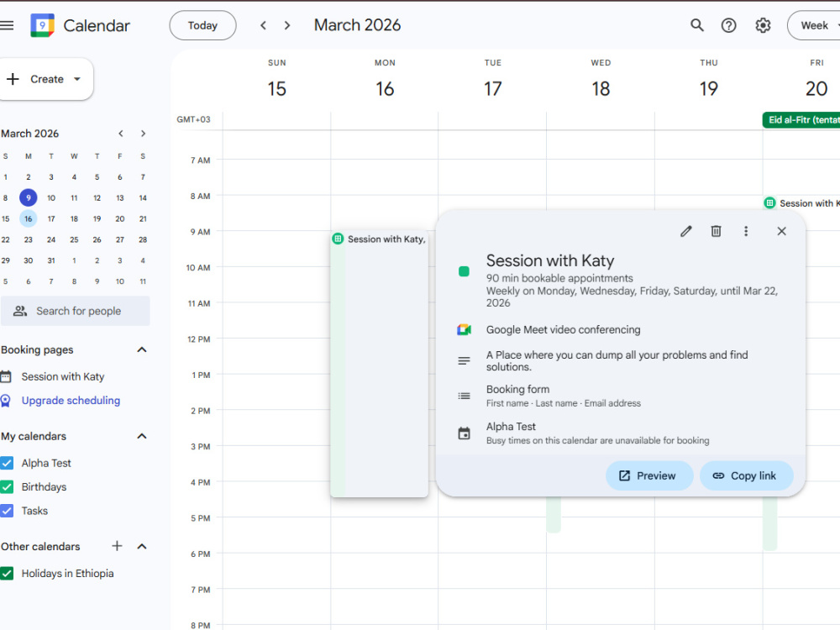Select Sunday 15 in the week header
The width and height of the screenshot is (840, 630).
point(277,88)
